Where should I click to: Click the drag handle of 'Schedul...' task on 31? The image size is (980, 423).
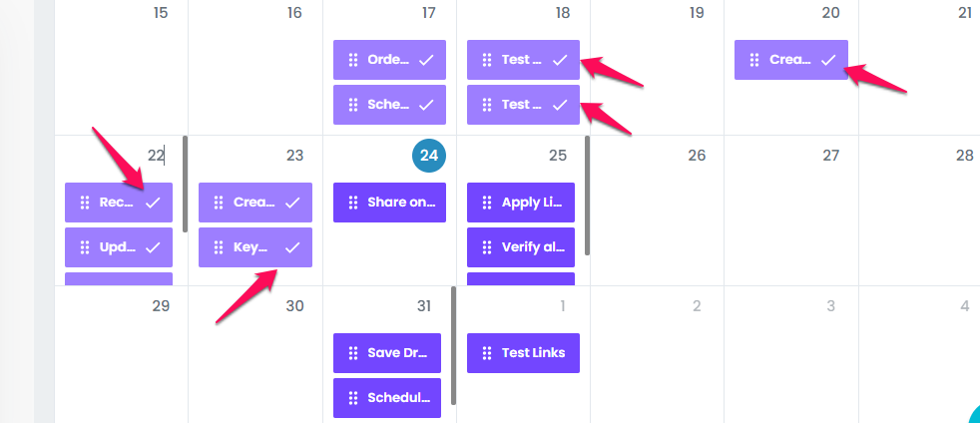click(x=352, y=398)
